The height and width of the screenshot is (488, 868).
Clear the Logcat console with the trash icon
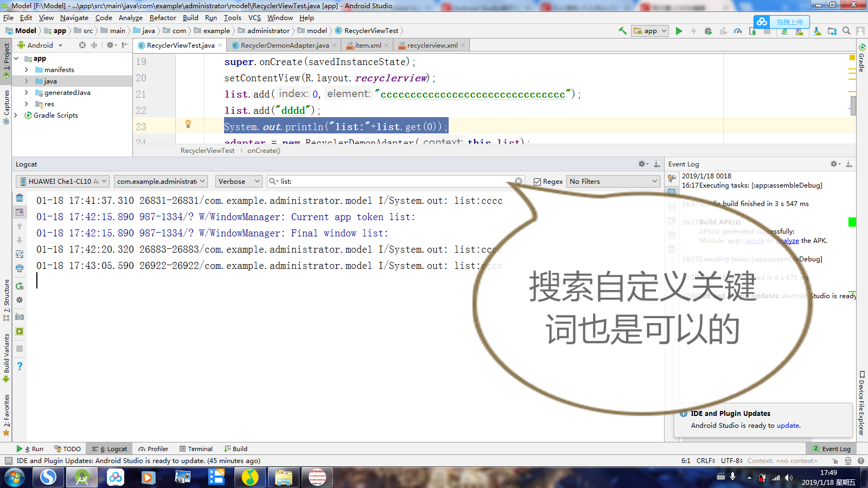point(20,198)
